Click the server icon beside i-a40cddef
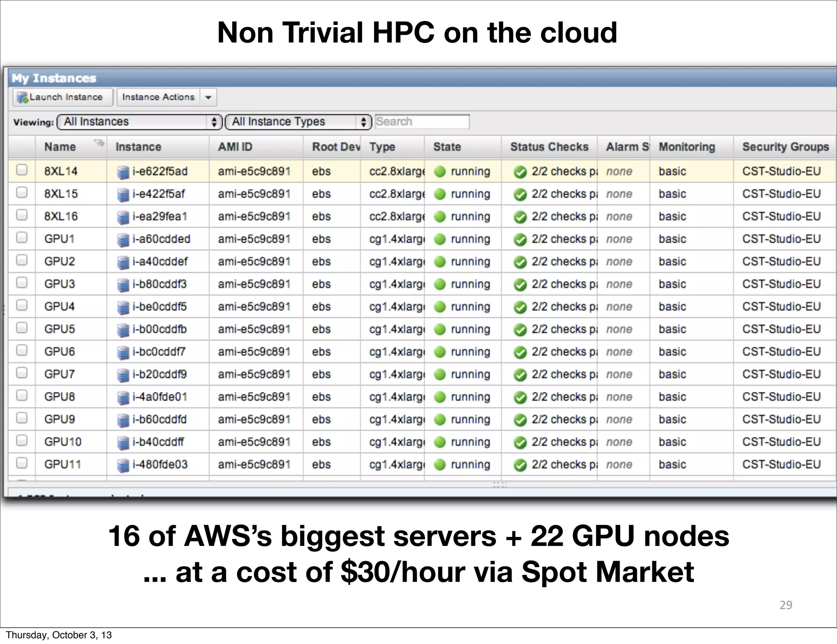Screen dimensions: 837x644 pyautogui.click(x=123, y=262)
